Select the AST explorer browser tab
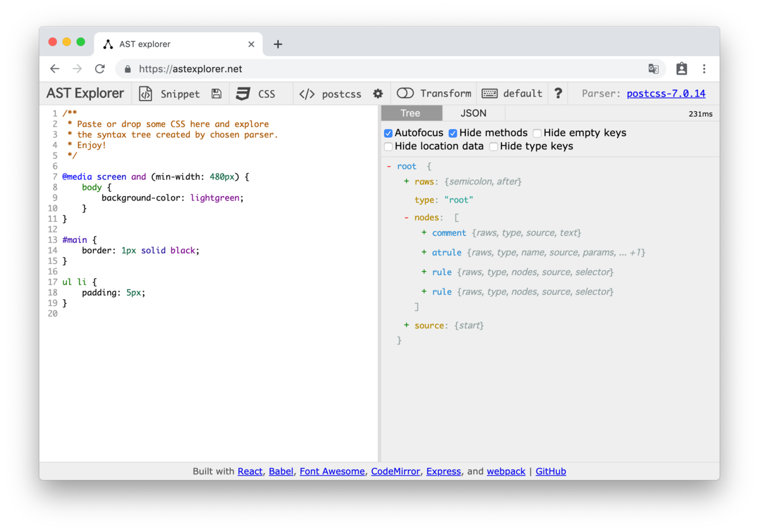 179,44
